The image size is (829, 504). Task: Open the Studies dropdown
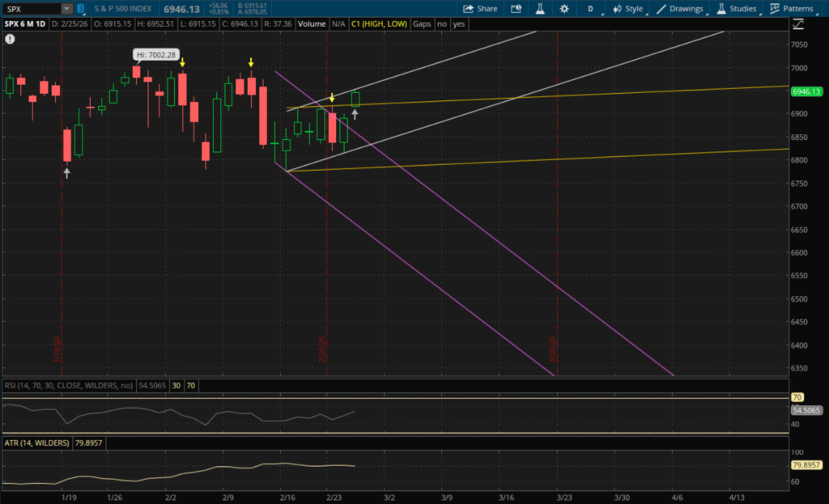click(736, 9)
